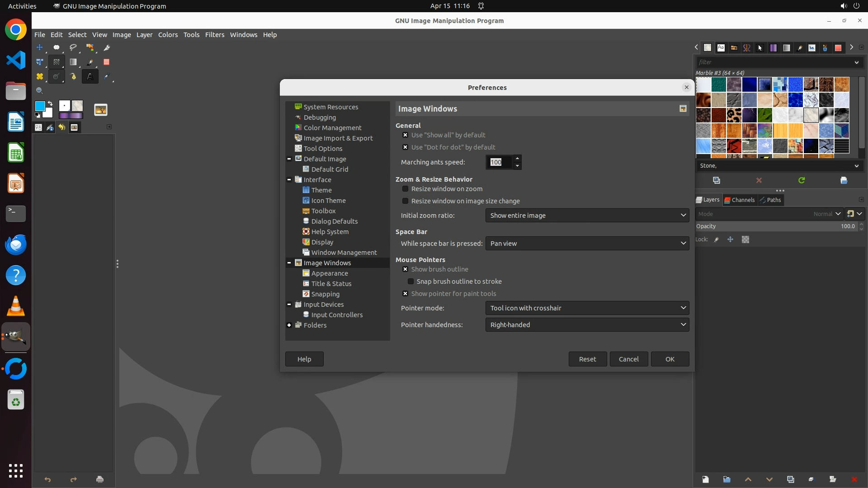Image resolution: width=868 pixels, height=488 pixels.
Task: Open the Filters menu
Action: coord(214,35)
